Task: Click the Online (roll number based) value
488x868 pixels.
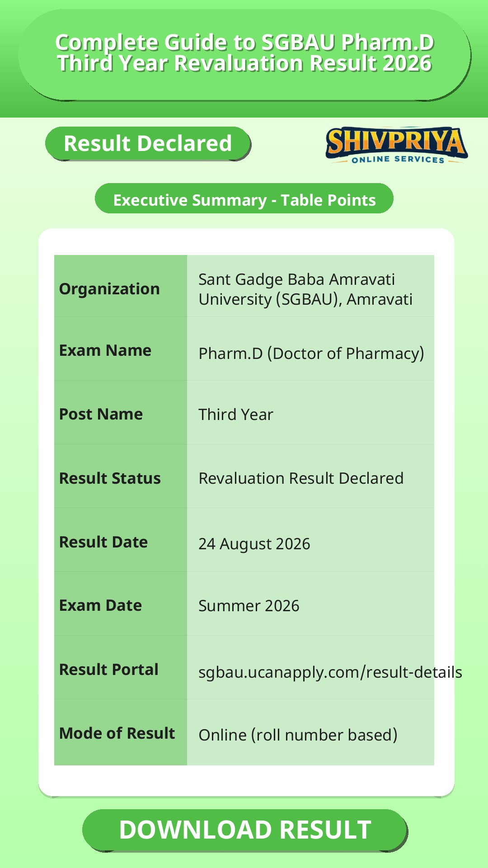Action: pyautogui.click(x=298, y=735)
